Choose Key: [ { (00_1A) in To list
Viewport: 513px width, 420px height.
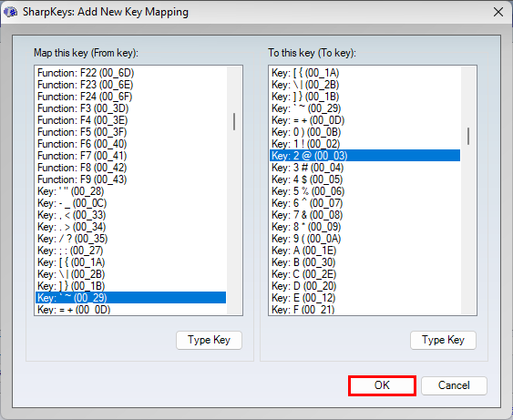coord(365,73)
